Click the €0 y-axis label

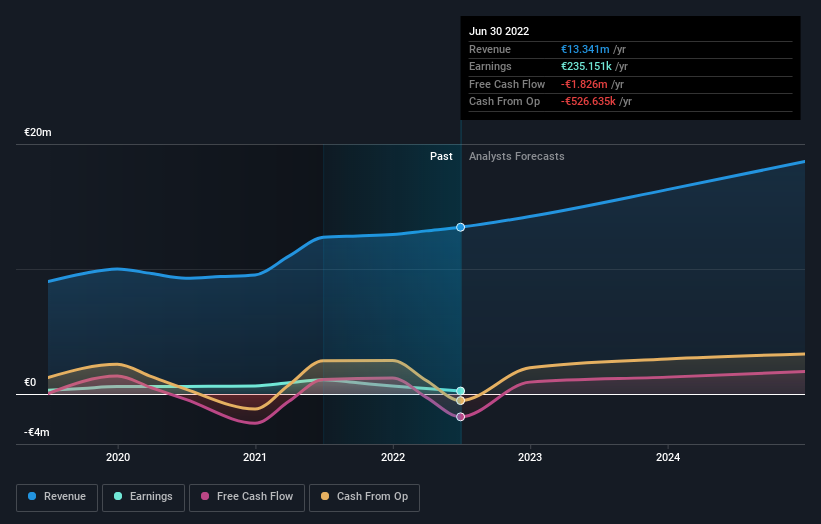pyautogui.click(x=30, y=382)
